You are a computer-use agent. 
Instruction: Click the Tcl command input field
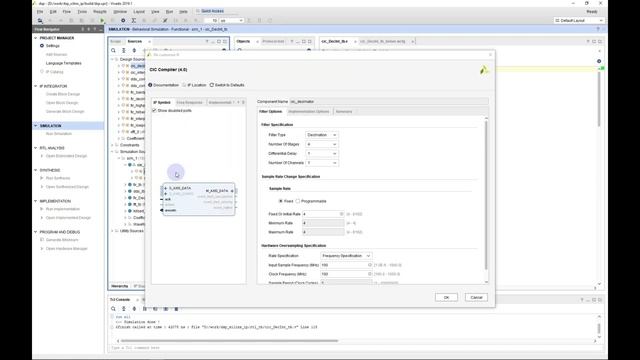353,348
